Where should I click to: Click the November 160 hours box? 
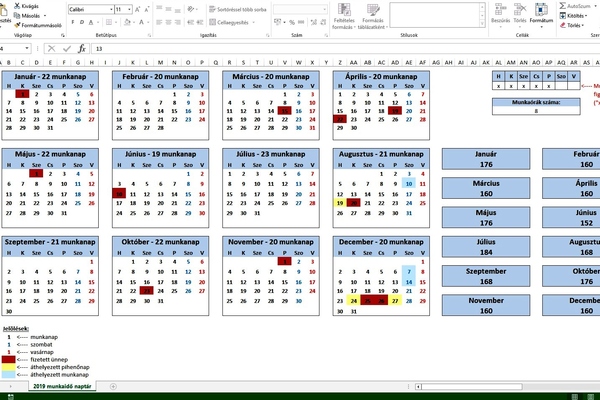[486, 305]
